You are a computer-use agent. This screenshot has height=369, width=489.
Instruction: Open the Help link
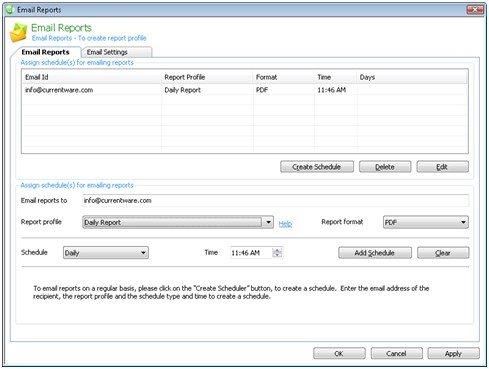point(285,224)
